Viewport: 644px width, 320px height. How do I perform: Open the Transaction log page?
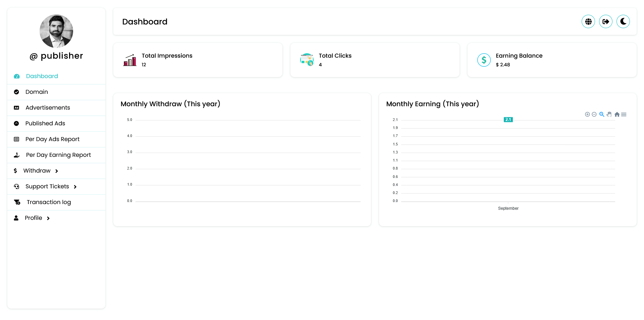49,202
